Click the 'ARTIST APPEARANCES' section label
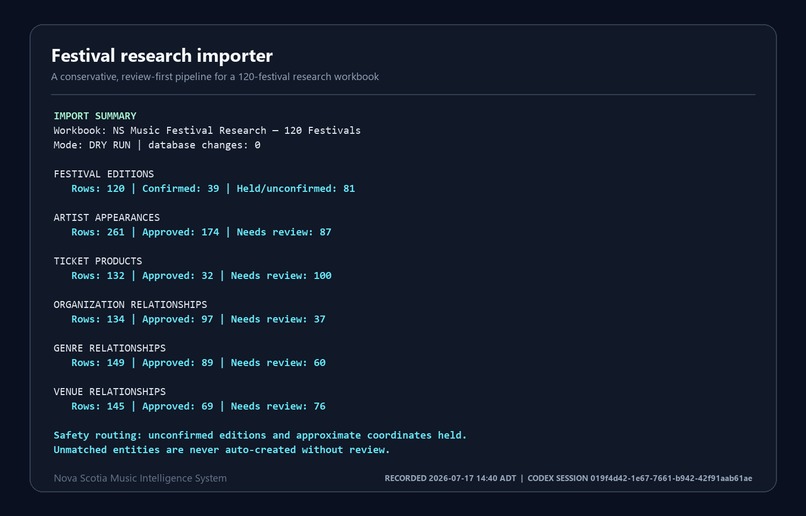The height and width of the screenshot is (516, 806). tap(106, 217)
